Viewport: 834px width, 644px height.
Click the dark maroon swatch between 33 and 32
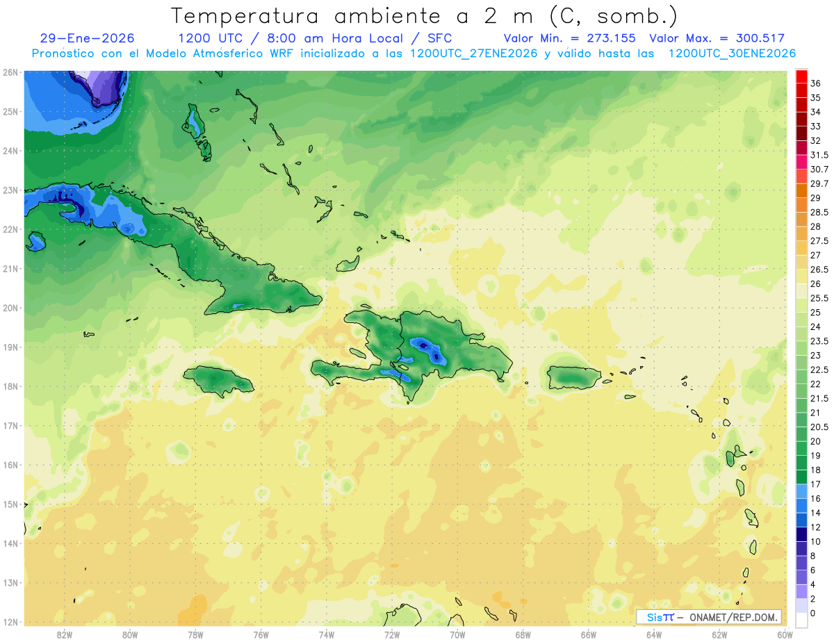pos(801,133)
